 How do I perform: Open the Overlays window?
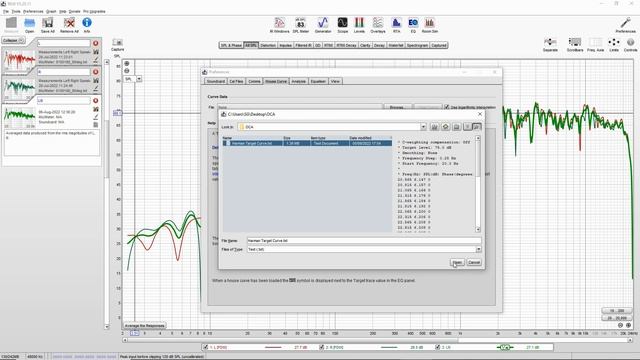coord(378,24)
